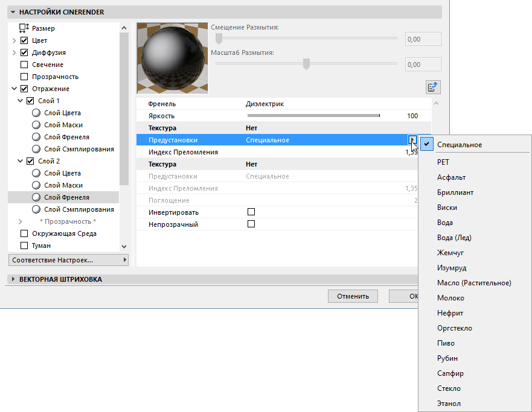The height and width of the screenshot is (412, 532).
Task: Click the first Текстура Нет row
Action: [x=284, y=128]
